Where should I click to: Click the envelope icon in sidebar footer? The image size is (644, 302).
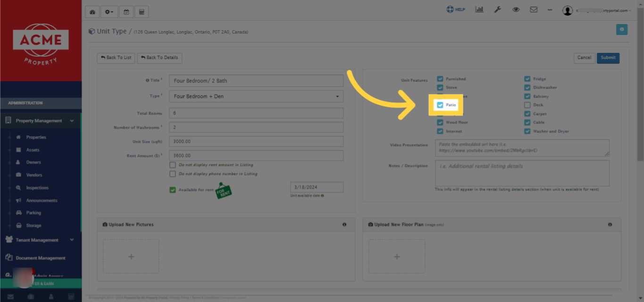(10, 297)
